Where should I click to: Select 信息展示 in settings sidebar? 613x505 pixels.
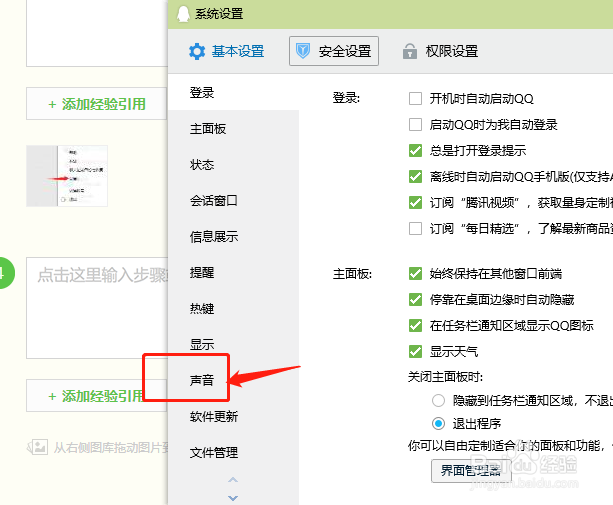(233, 236)
